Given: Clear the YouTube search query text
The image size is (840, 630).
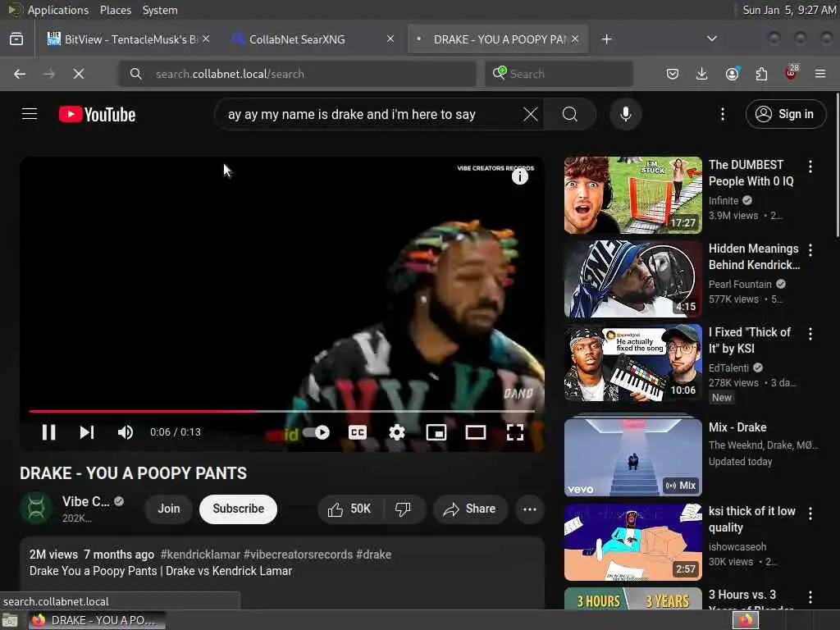Looking at the screenshot, I should (x=531, y=114).
